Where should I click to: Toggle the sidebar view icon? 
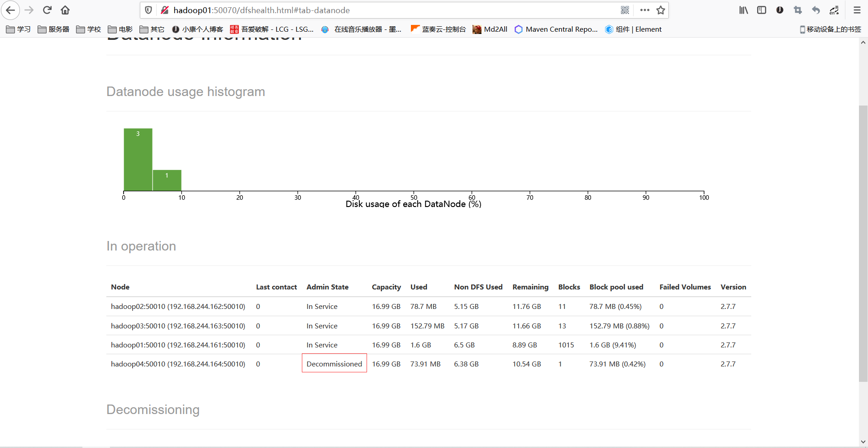coord(762,10)
